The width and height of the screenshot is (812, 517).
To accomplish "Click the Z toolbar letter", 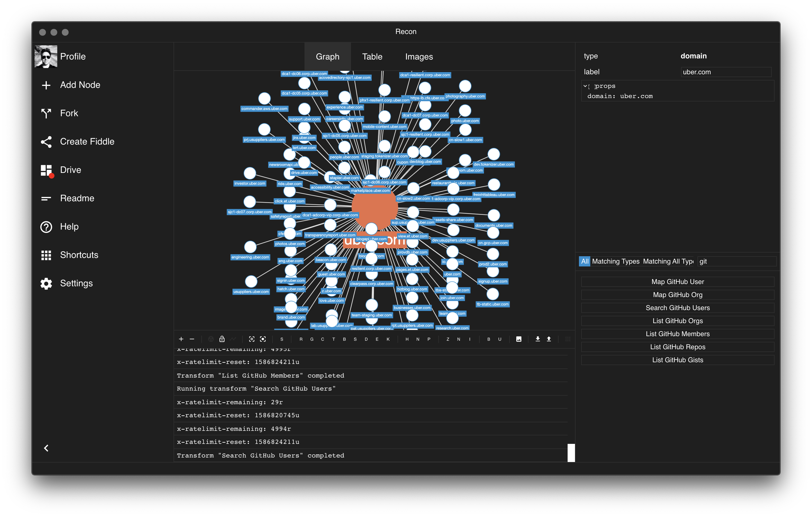I will (448, 339).
